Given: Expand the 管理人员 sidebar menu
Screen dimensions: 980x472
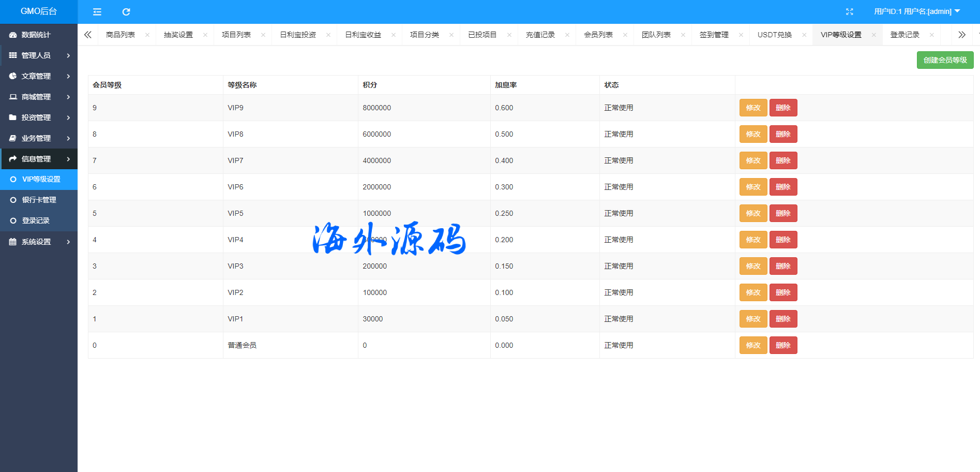Looking at the screenshot, I should click(39, 55).
